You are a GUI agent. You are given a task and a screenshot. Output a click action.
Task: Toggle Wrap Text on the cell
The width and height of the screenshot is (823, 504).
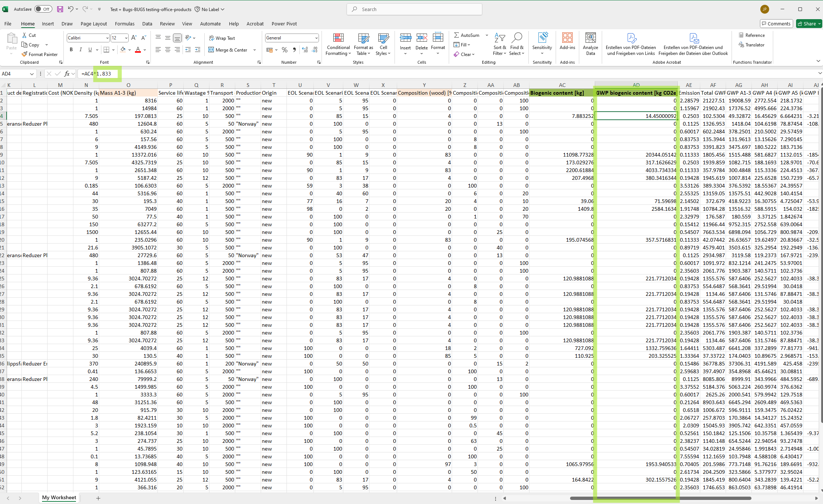tap(222, 38)
